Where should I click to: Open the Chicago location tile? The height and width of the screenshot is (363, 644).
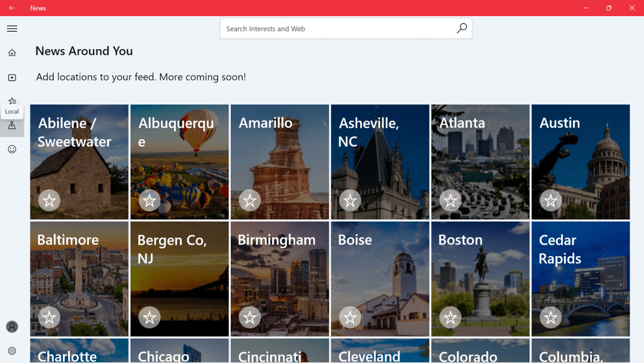[179, 351]
